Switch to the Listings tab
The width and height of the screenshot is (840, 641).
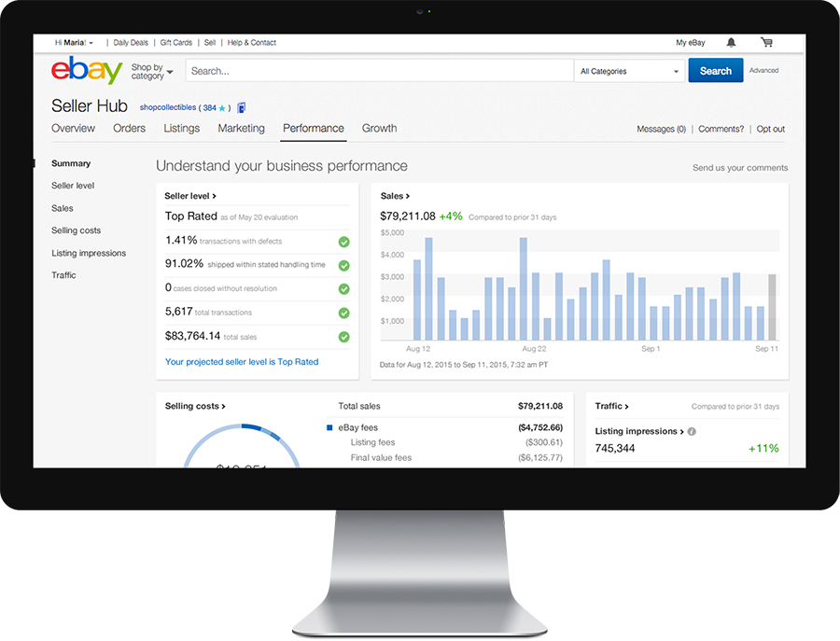182,129
